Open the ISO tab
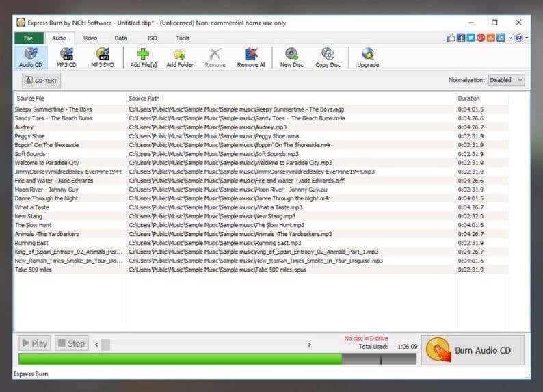 152,38
